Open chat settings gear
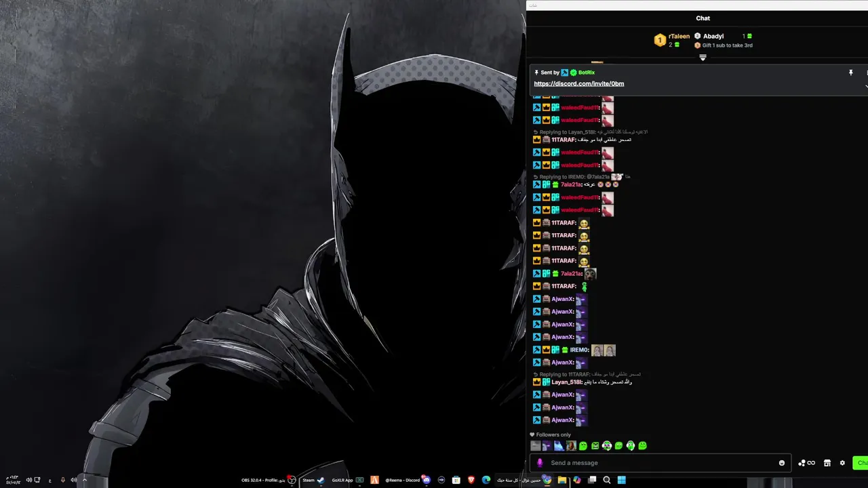This screenshot has width=868, height=488. 842,463
